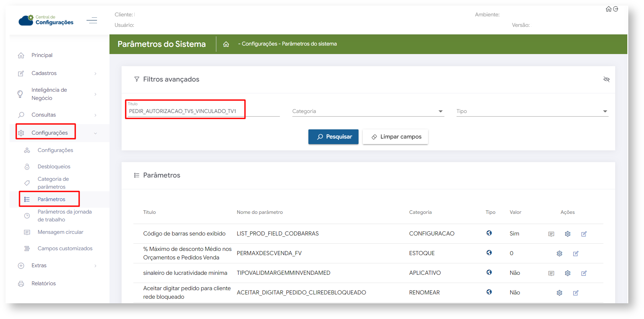Open the comment icon for TIPOVALIDMARGEMMINVENDAMED row
This screenshot has height=319, width=644.
[x=551, y=273]
